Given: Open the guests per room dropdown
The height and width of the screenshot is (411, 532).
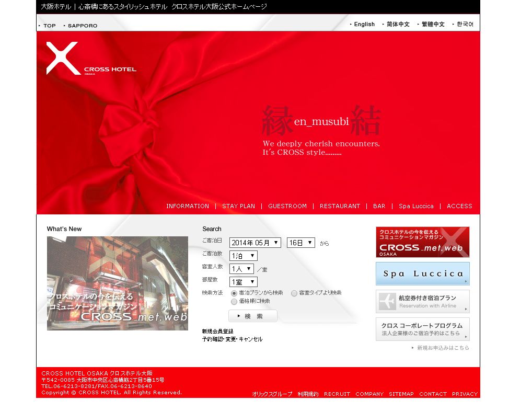Looking at the screenshot, I should (x=241, y=269).
